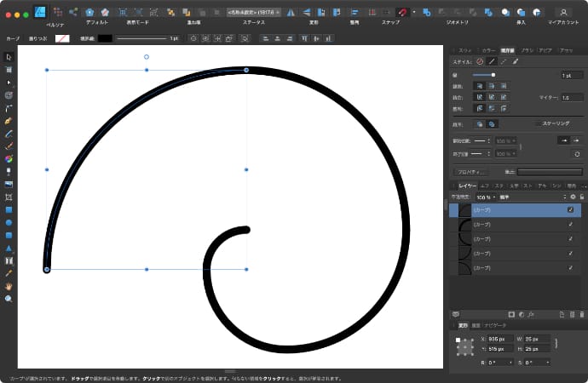Screen dimensions: 588x383
Task: Switch to the Color panel tab
Action: point(488,50)
